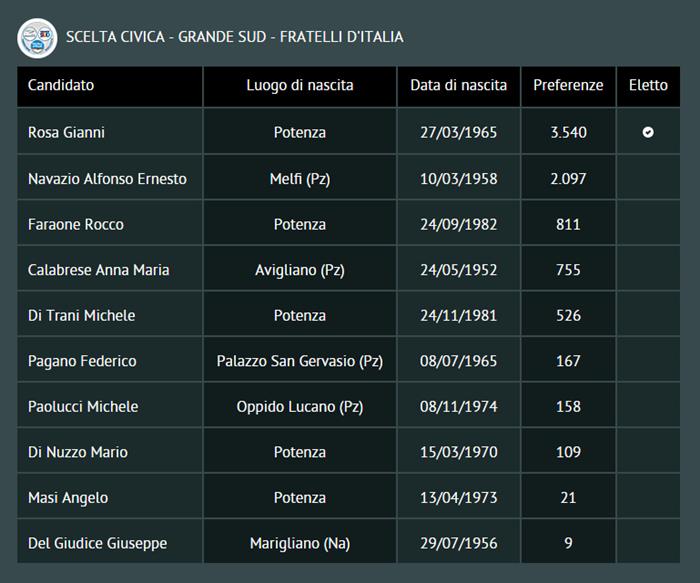Click on Del Giudice Giuseppe's name
The height and width of the screenshot is (583, 700).
[97, 544]
